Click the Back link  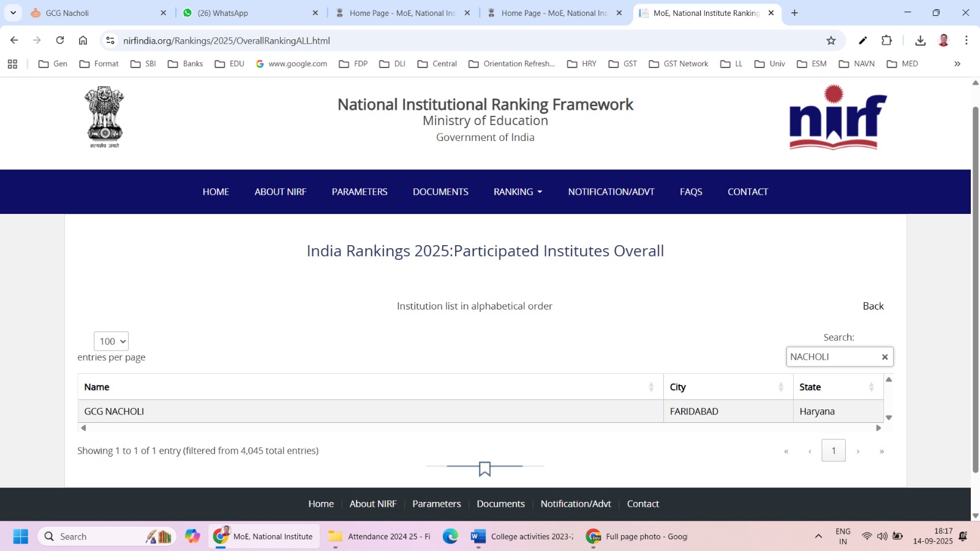[873, 306]
